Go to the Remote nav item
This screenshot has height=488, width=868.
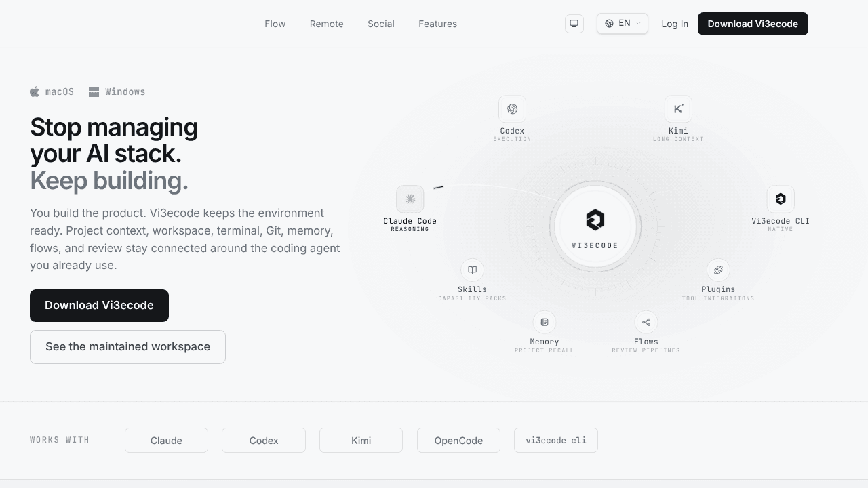327,24
